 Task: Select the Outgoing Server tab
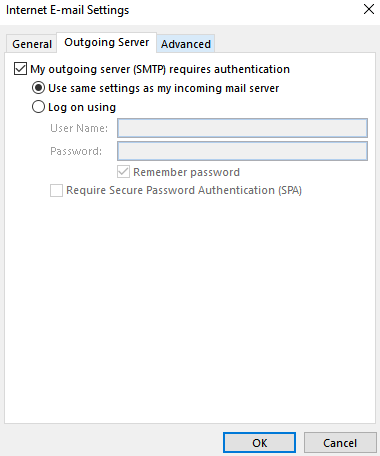tap(107, 42)
